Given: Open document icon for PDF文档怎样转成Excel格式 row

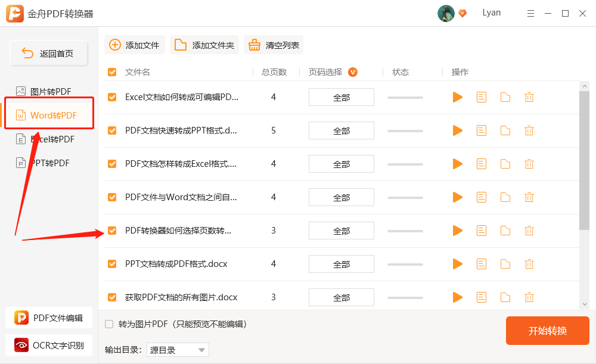Looking at the screenshot, I should (x=482, y=164).
